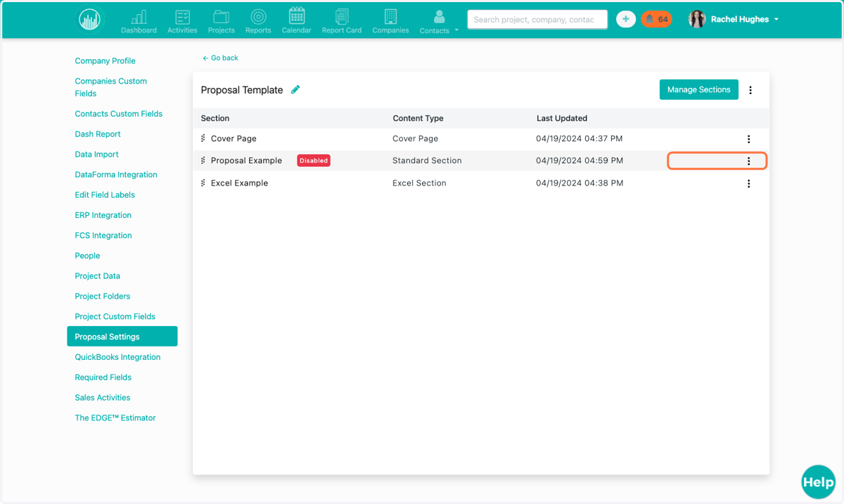Click the Excel Section content type cell
Viewport: 844px width, 504px height.
(419, 183)
